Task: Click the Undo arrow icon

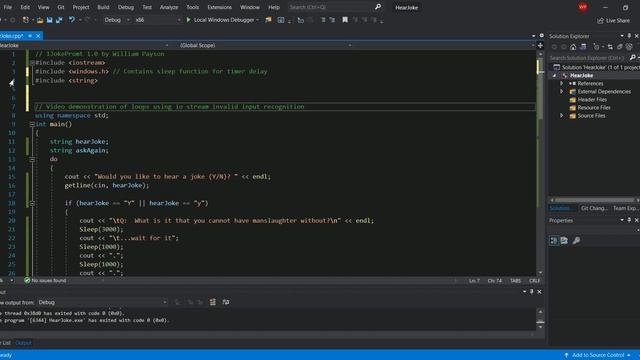Action: [72, 20]
